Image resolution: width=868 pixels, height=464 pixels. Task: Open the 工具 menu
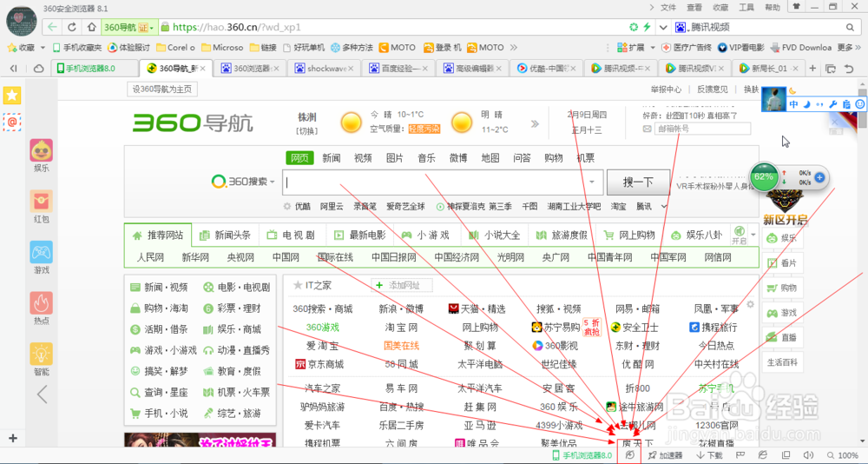pyautogui.click(x=746, y=7)
